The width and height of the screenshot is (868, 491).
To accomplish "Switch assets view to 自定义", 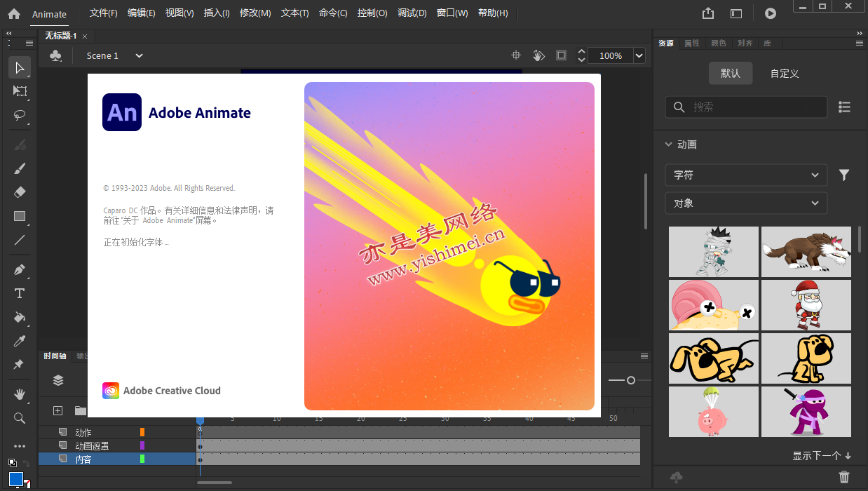I will 785,73.
